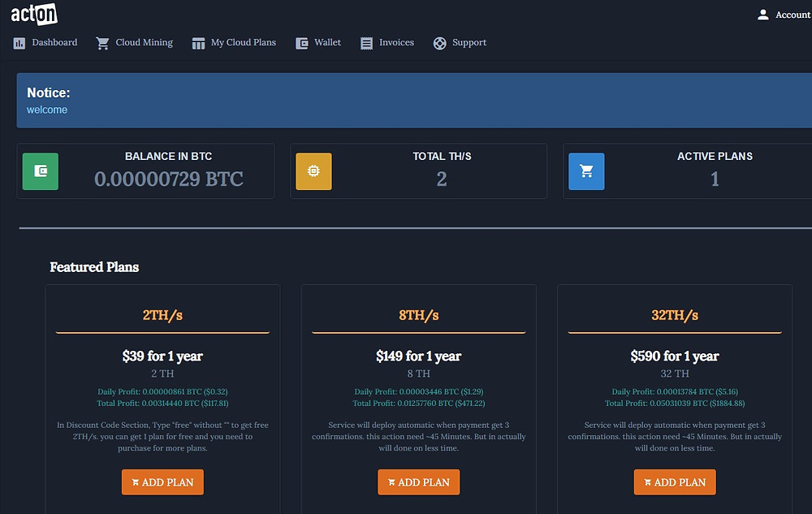
Task: Add the 2TH/s plan
Action: (162, 482)
